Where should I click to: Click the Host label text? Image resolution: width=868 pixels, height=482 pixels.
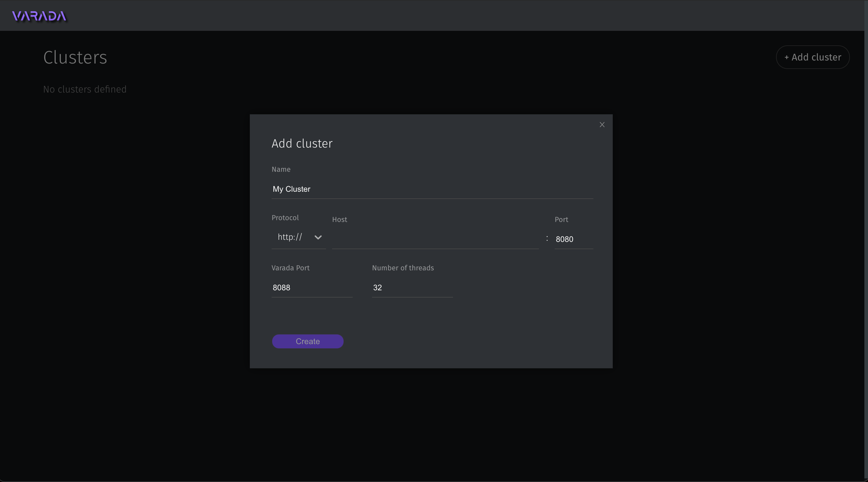339,220
